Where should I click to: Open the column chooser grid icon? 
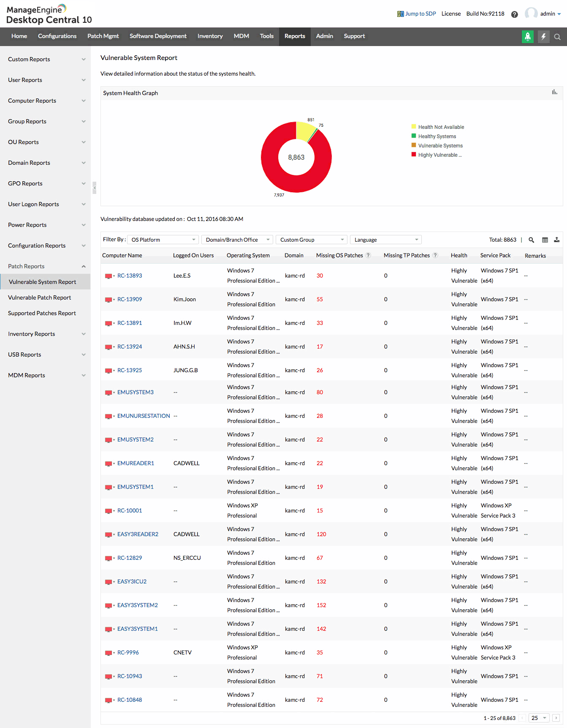click(545, 240)
